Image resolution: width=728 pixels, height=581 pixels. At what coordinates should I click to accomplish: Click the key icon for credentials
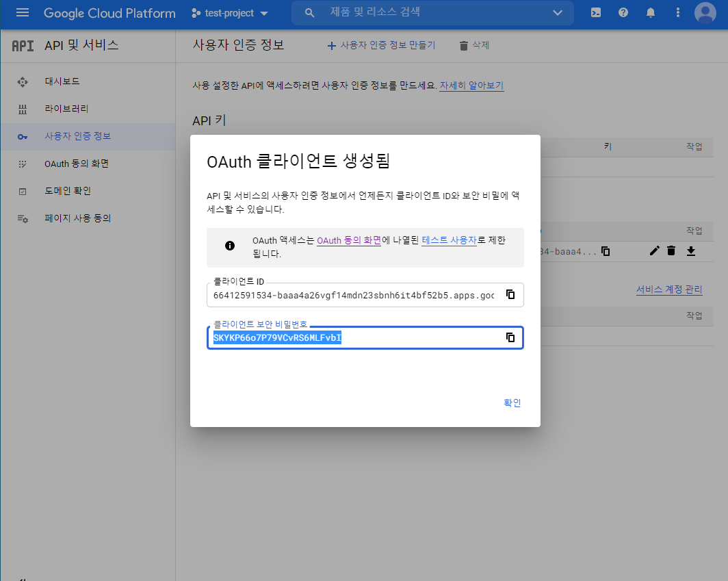23,137
